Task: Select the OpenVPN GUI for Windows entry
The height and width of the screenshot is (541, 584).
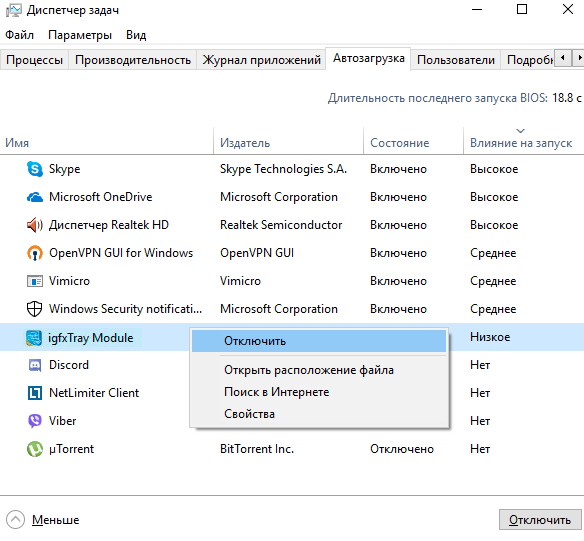Action: 121,253
